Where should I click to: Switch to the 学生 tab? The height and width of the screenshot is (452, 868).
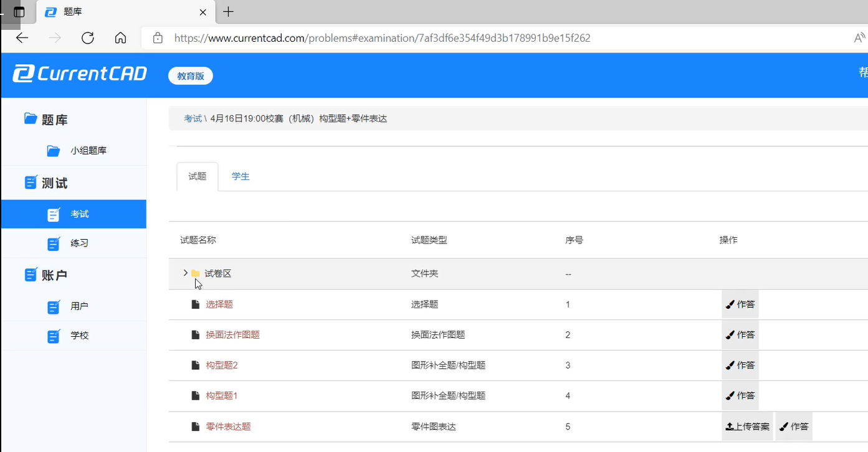pos(241,177)
